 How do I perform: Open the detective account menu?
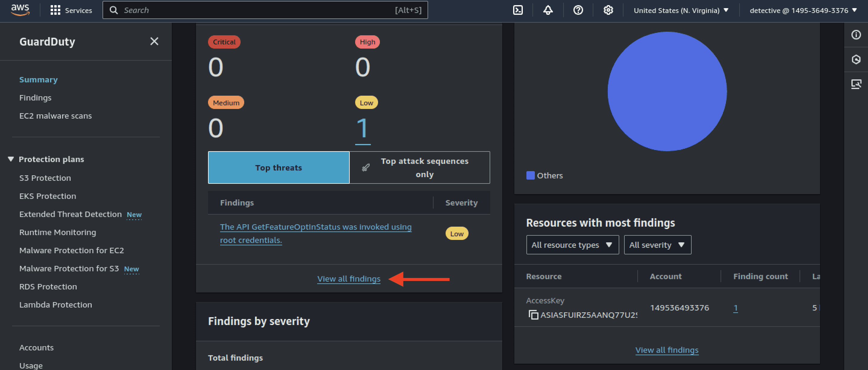point(803,10)
